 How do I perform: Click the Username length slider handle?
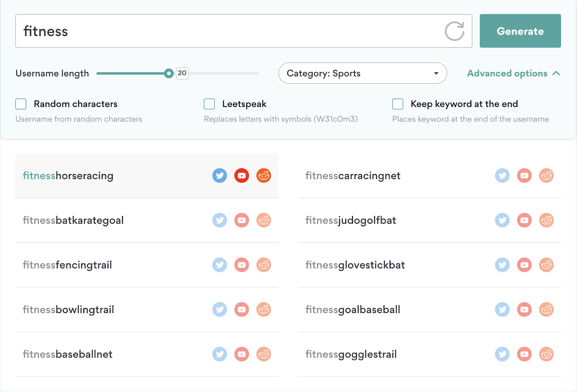coord(168,73)
